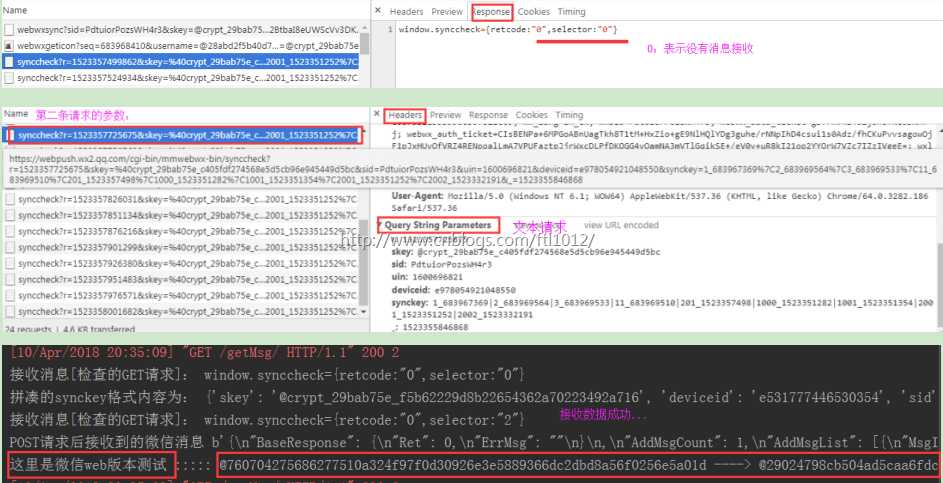Close the lower request details pane
The image size is (943, 483).
(378, 114)
